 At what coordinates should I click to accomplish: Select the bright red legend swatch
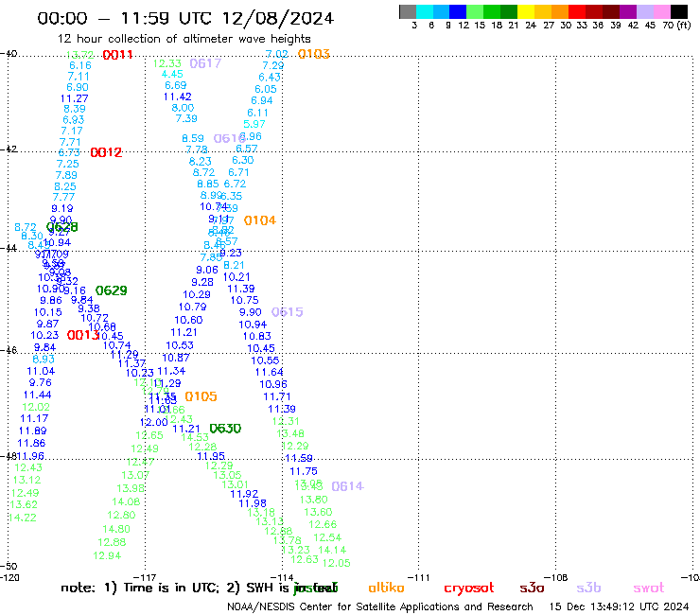click(x=577, y=11)
